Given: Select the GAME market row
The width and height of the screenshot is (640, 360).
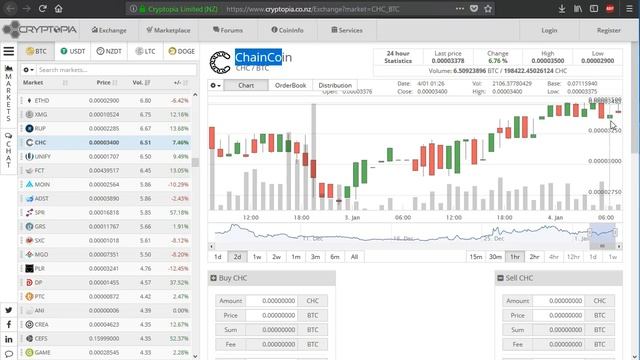Looking at the screenshot, I should pos(105,352).
